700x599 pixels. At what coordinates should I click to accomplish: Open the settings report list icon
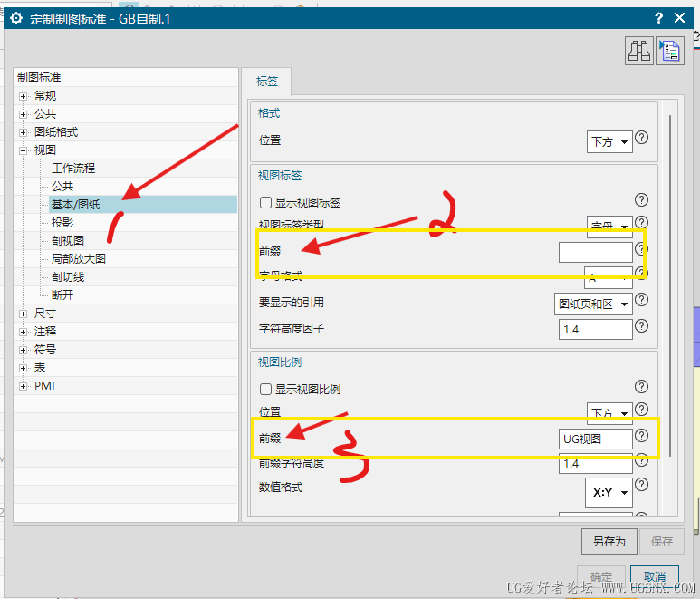click(670, 51)
